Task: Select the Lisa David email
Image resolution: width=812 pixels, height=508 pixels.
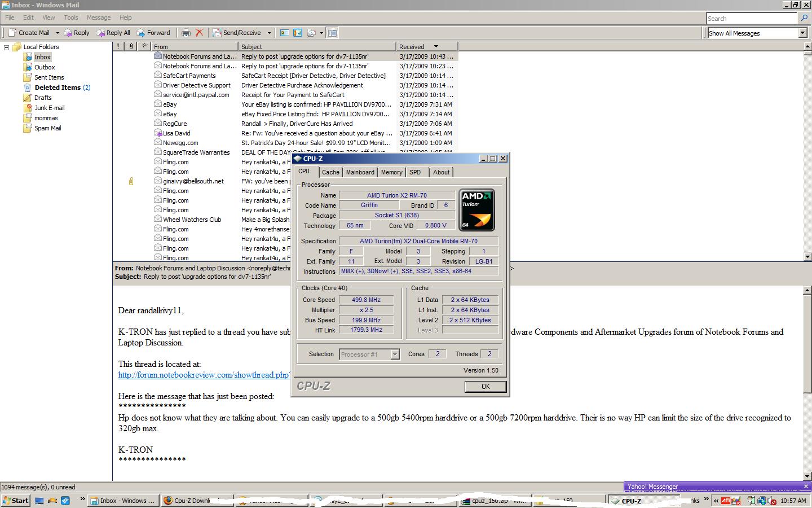Action: [x=285, y=133]
